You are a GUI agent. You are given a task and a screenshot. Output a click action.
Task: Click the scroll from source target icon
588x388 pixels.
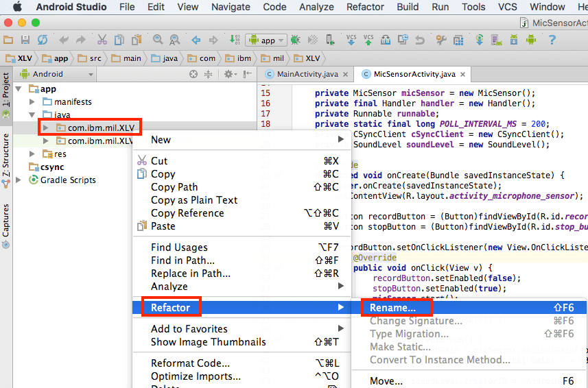pos(193,74)
